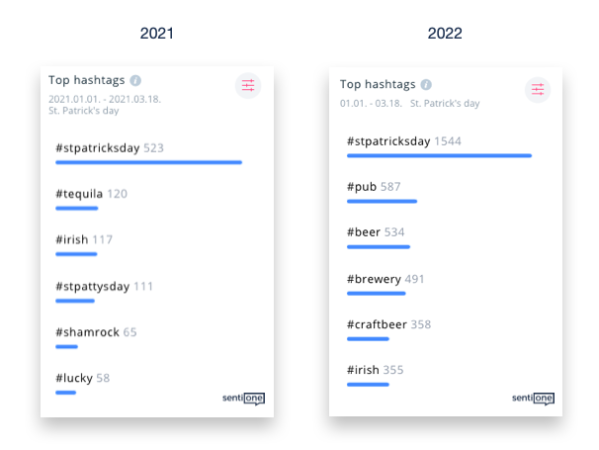Click the blue bar under #pub
This screenshot has height=450, width=599.
click(382, 201)
